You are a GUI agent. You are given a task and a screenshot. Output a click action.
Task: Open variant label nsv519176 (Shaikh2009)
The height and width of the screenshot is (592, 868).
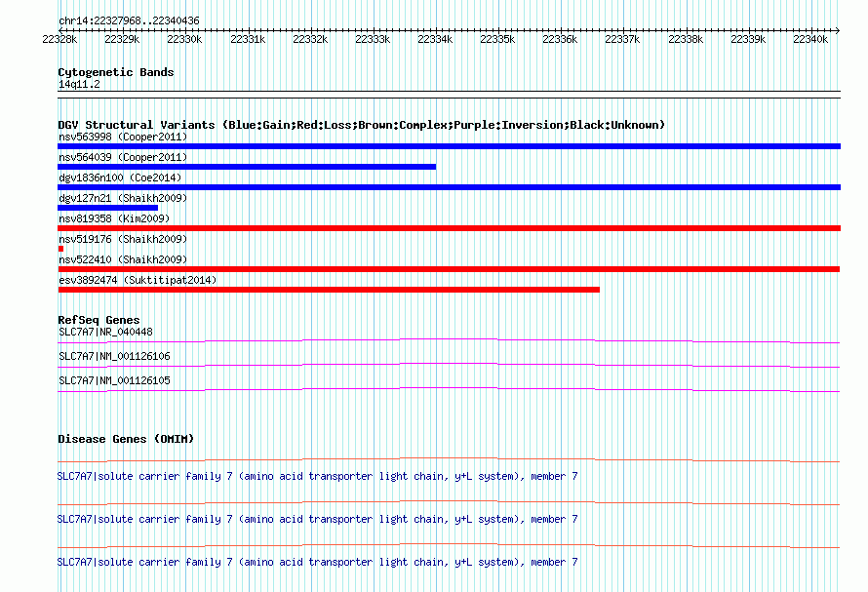123,239
